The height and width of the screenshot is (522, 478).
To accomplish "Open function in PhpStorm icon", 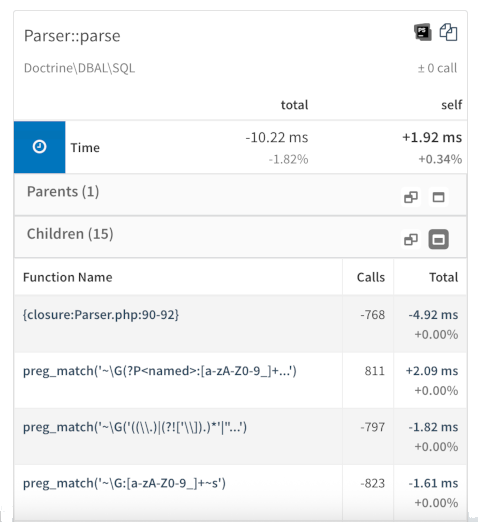I will 423,32.
